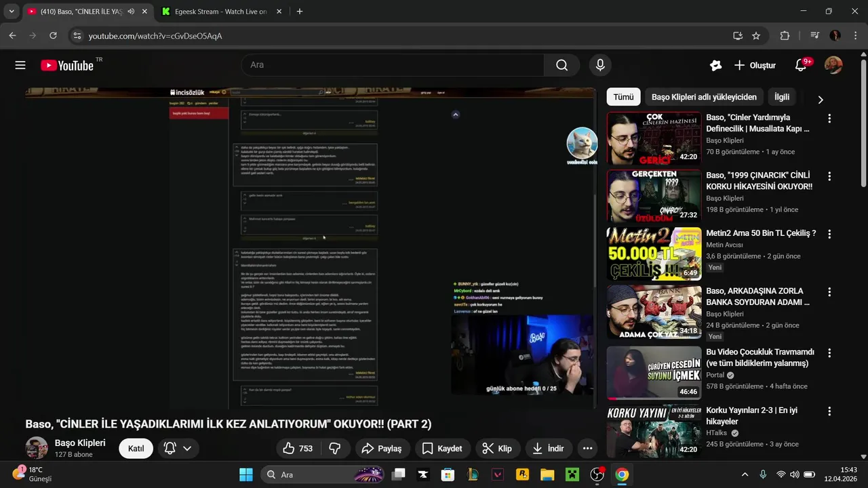Open the title Metin2 Ama 50 Bin TL Çekiliş
The width and height of the screenshot is (868, 488).
[761, 233]
